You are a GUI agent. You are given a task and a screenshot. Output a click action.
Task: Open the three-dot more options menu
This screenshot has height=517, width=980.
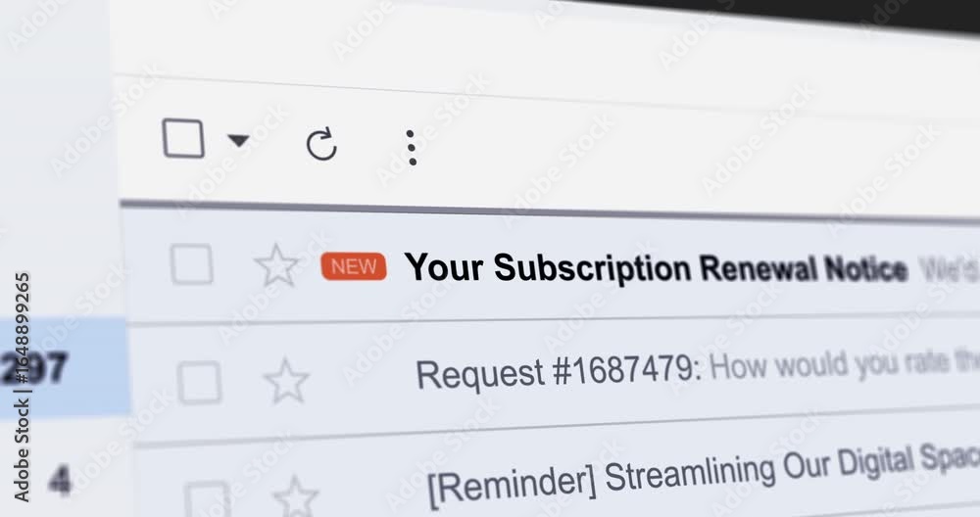412,148
